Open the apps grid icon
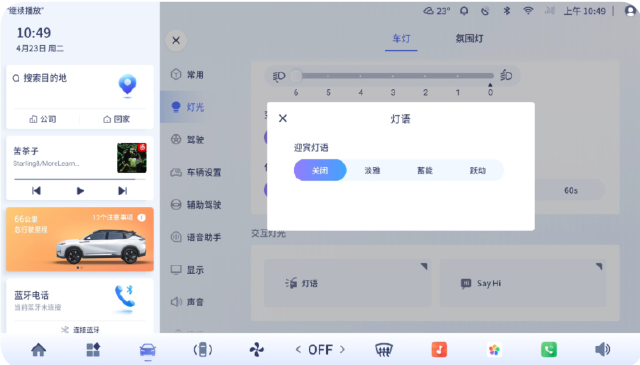 (93, 350)
